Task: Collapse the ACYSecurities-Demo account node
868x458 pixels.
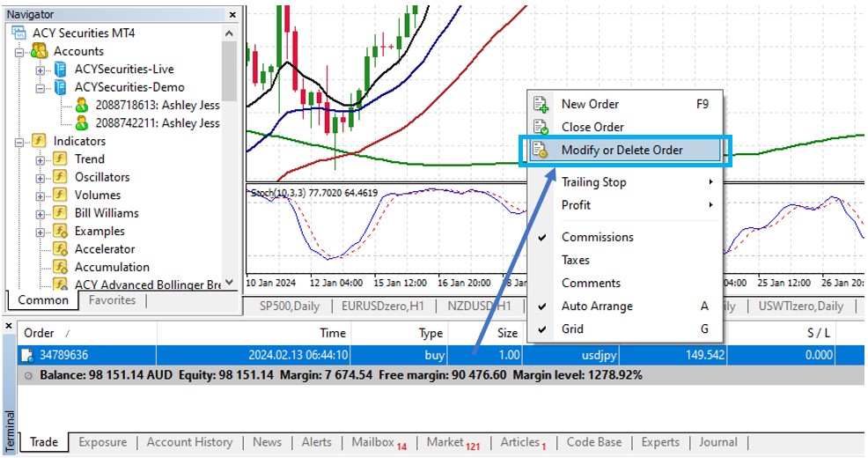Action: click(x=40, y=87)
